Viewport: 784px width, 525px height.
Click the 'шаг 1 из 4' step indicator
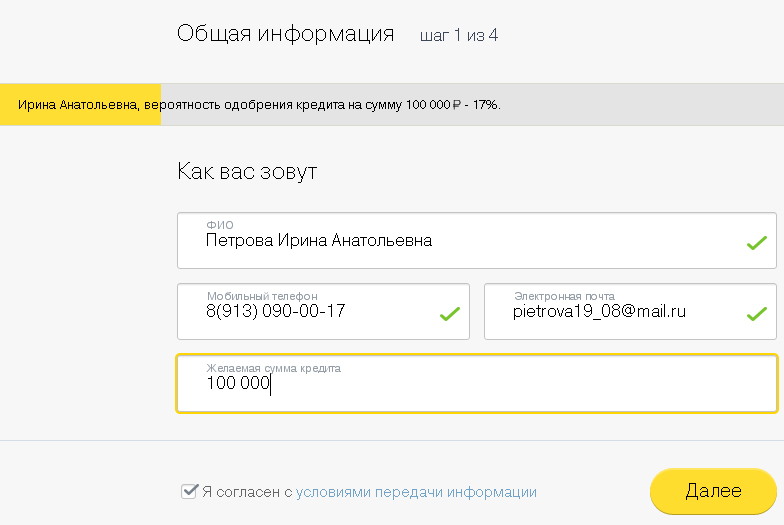tap(459, 36)
